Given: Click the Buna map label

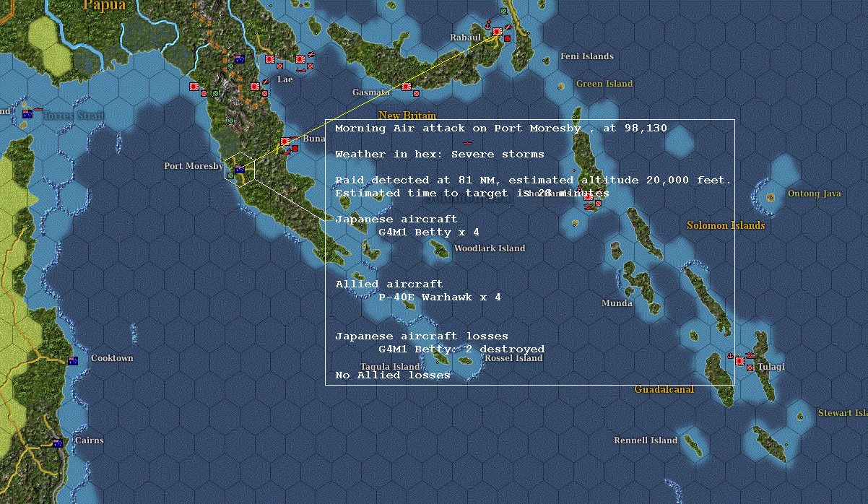Looking at the screenshot, I should click(314, 139).
